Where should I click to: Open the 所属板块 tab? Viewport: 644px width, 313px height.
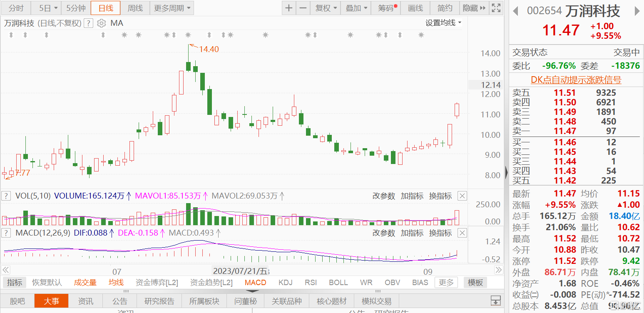(204, 301)
